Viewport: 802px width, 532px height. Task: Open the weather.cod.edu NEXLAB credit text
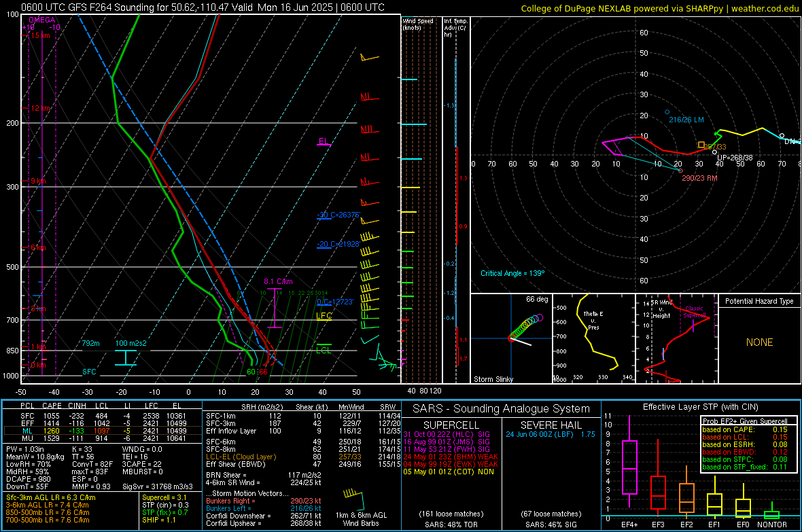click(660, 9)
